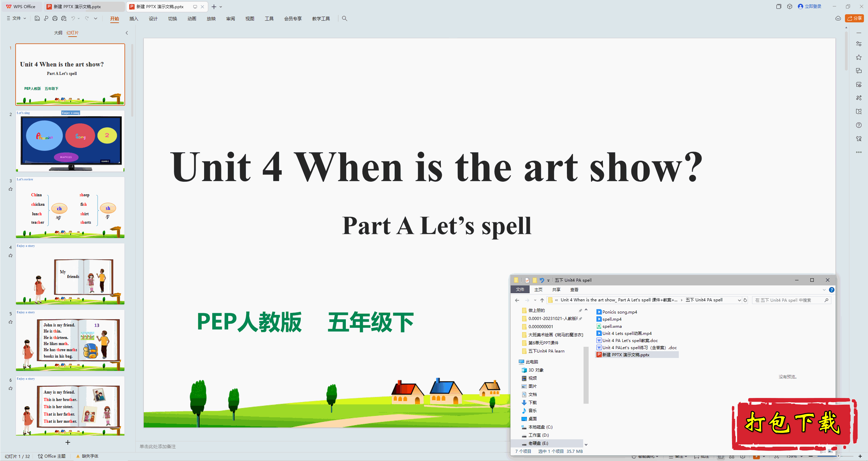Screen dimensions: 868x461
Task: Click the Export to PDF icon
Action: pos(46,18)
